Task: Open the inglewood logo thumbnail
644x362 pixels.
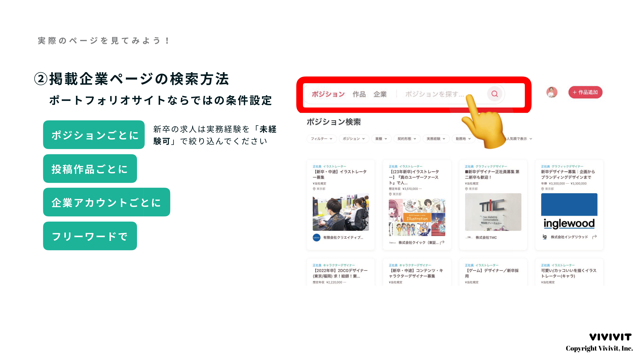Action: (x=569, y=212)
